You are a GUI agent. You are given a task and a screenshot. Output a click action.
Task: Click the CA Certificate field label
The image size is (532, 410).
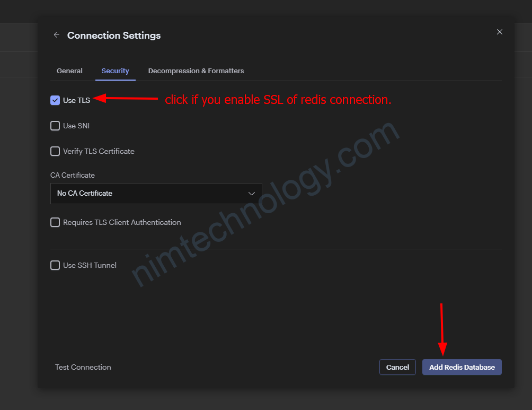[73, 175]
